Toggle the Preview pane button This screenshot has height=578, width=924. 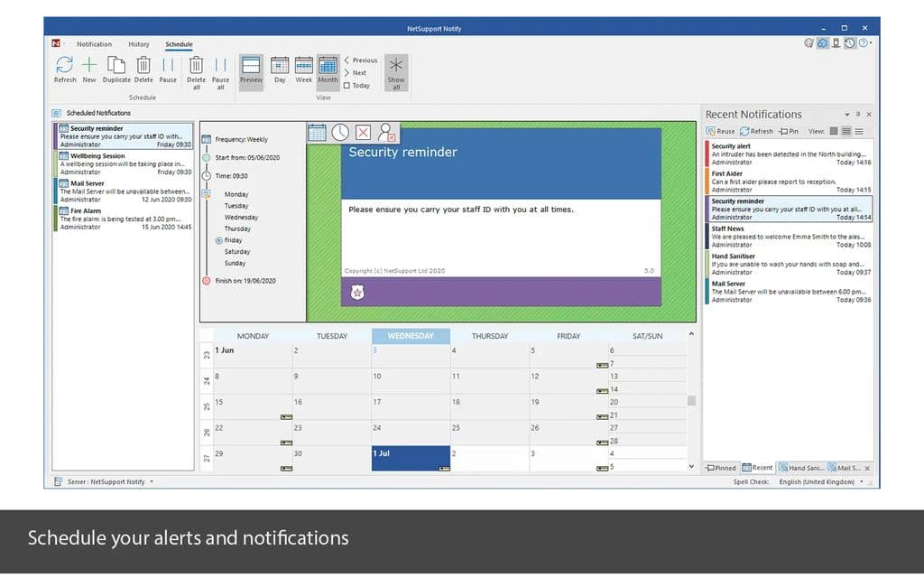click(x=251, y=72)
